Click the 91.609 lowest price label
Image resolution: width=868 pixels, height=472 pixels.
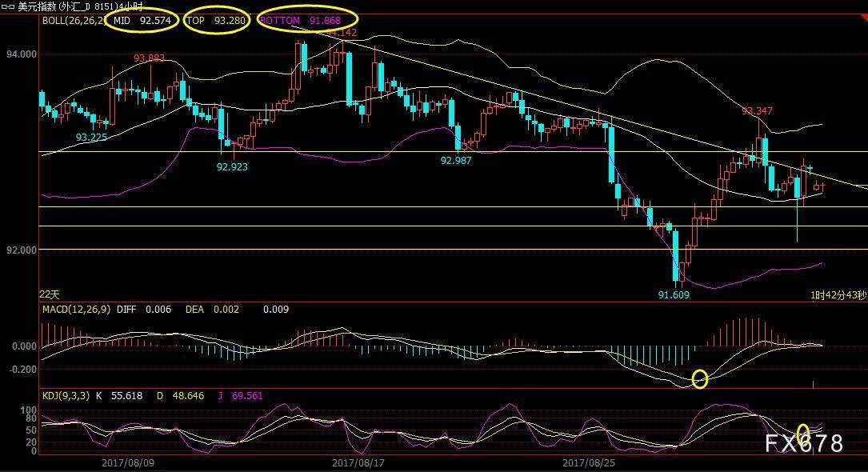pyautogui.click(x=674, y=295)
